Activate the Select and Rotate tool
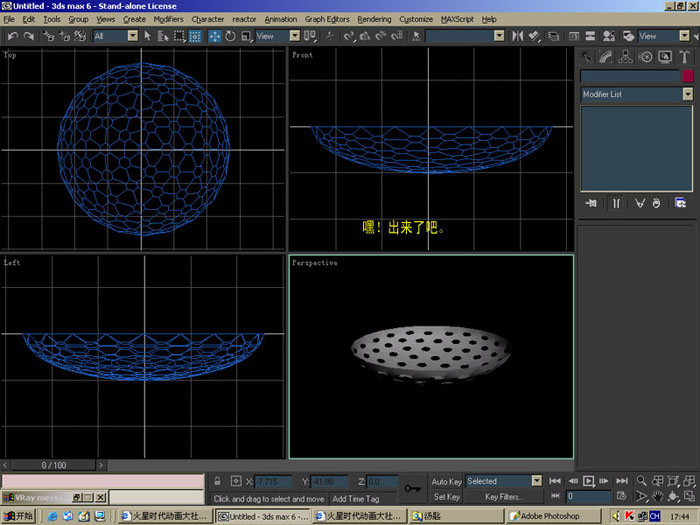 (230, 36)
